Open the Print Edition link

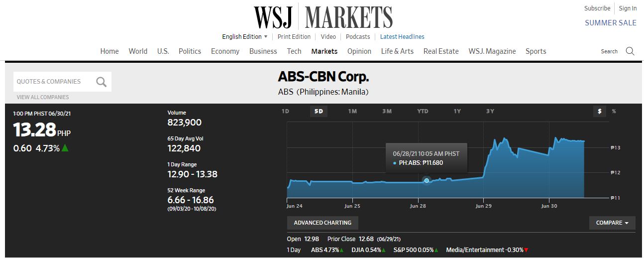[294, 37]
